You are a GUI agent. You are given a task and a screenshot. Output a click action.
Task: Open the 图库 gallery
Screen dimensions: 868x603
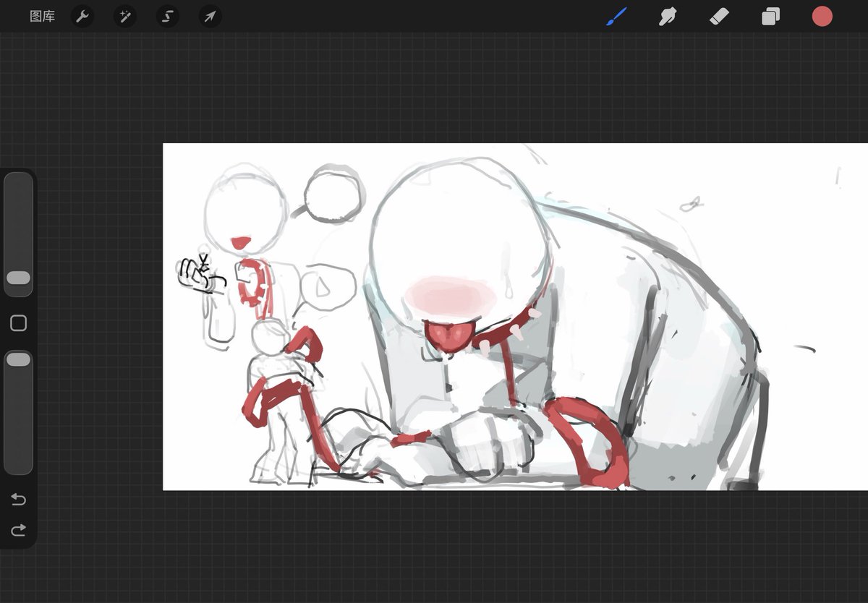[42, 16]
